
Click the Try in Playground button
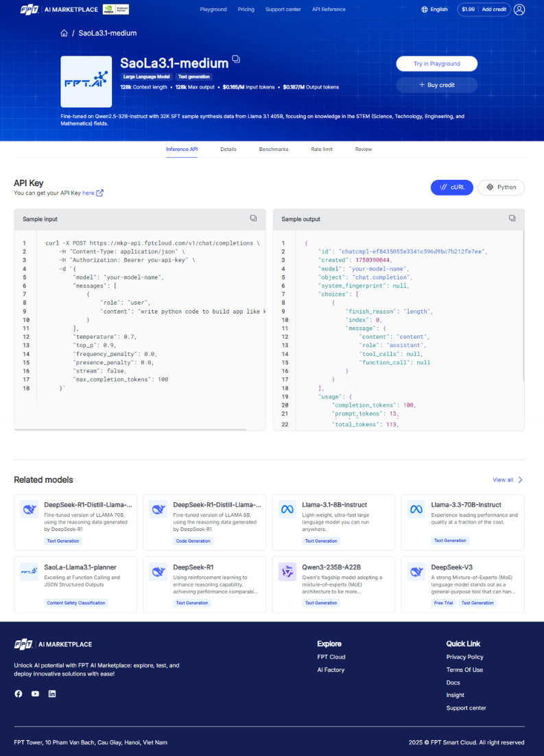click(437, 64)
